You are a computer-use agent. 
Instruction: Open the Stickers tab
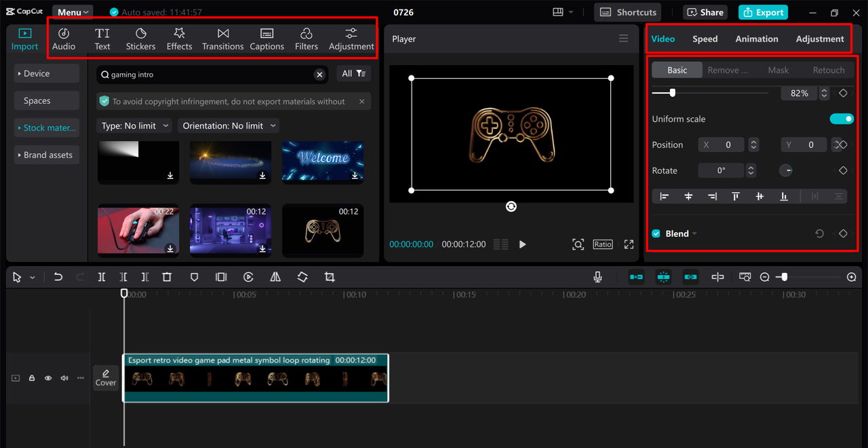(x=140, y=39)
